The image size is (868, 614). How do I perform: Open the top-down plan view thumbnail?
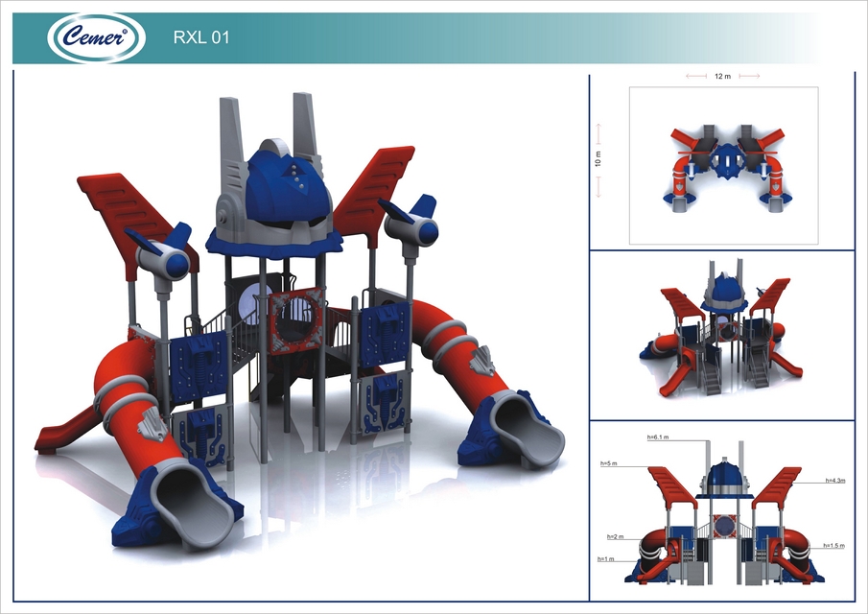pyautogui.click(x=723, y=166)
